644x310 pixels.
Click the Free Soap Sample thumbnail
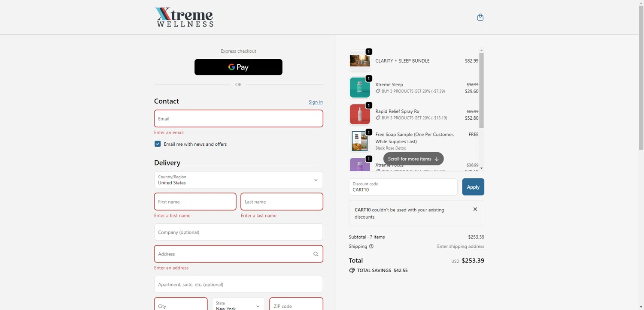[x=360, y=141]
